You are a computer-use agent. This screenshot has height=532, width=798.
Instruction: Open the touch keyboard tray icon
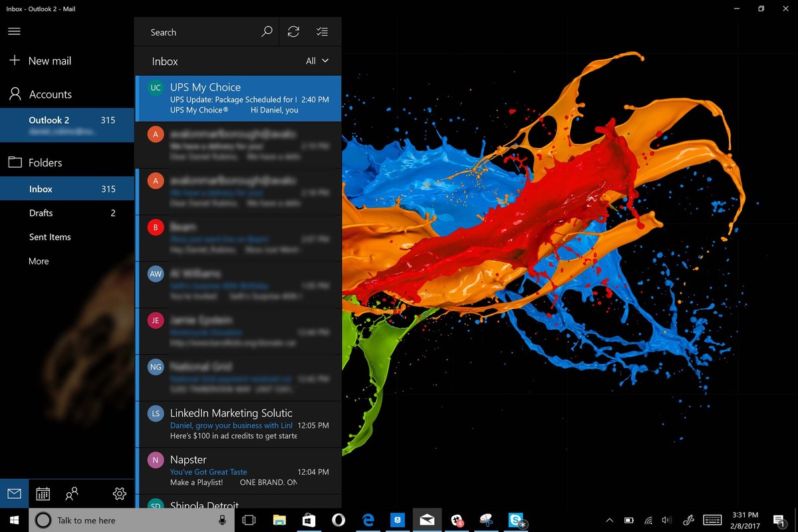pos(712,520)
